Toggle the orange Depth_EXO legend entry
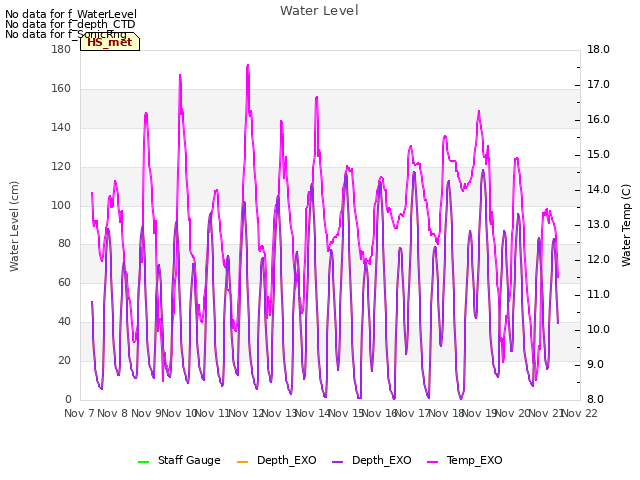The image size is (640, 480). point(276,460)
